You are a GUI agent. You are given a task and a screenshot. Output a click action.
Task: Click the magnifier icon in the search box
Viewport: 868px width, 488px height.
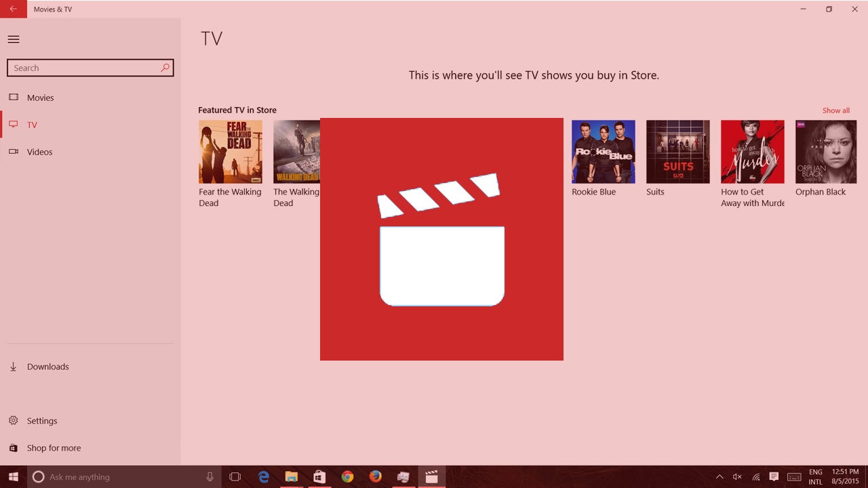pyautogui.click(x=165, y=68)
